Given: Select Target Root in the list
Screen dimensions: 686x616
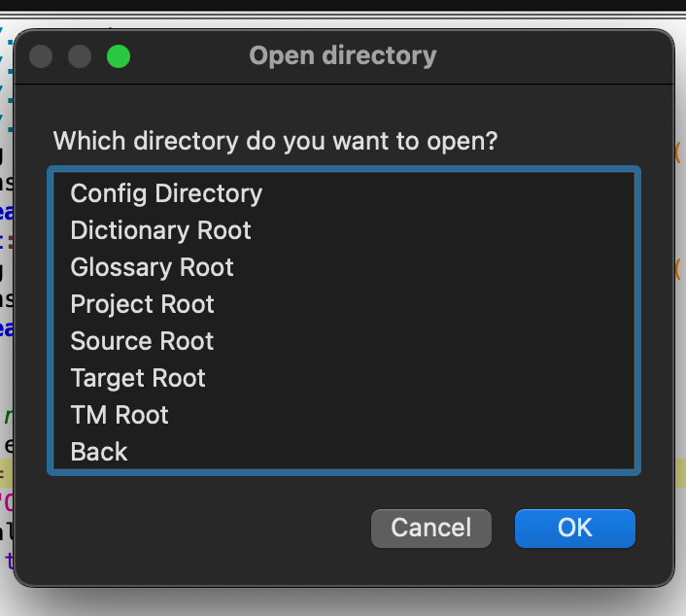Looking at the screenshot, I should [x=138, y=378].
